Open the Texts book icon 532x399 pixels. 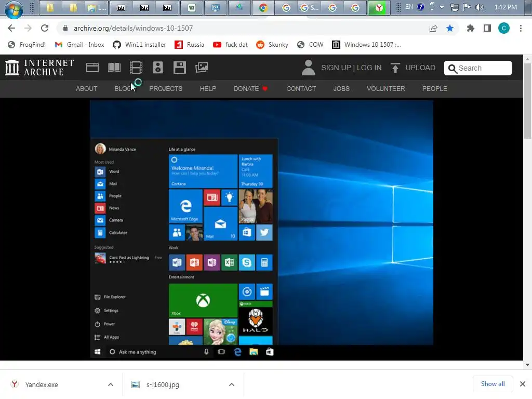pos(114,68)
